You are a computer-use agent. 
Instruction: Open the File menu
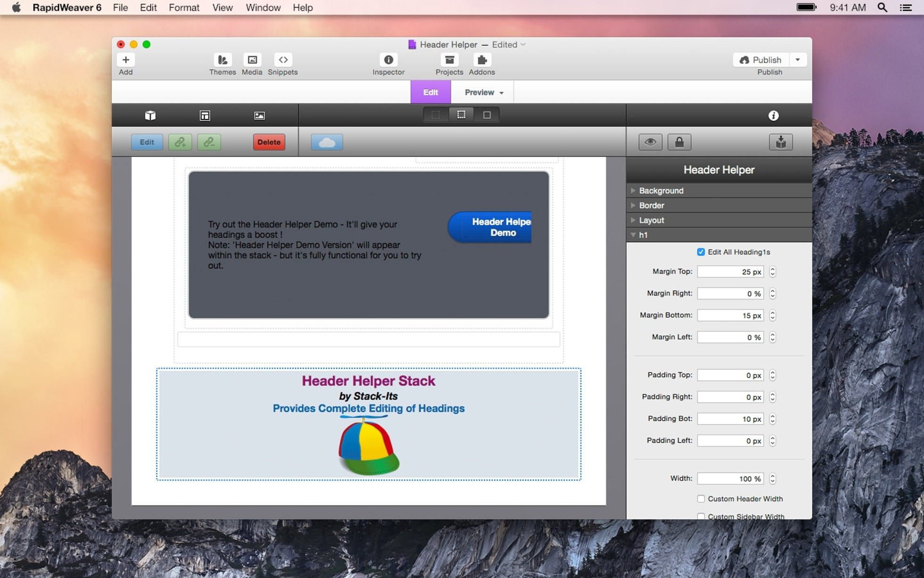click(120, 8)
